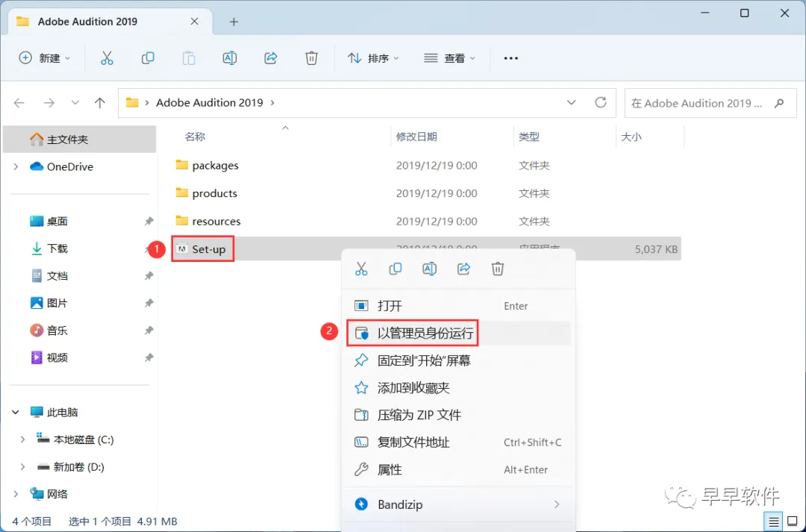Screen dimensions: 806x532
Task: Unpin 图片 using its pin icon
Action: (149, 303)
